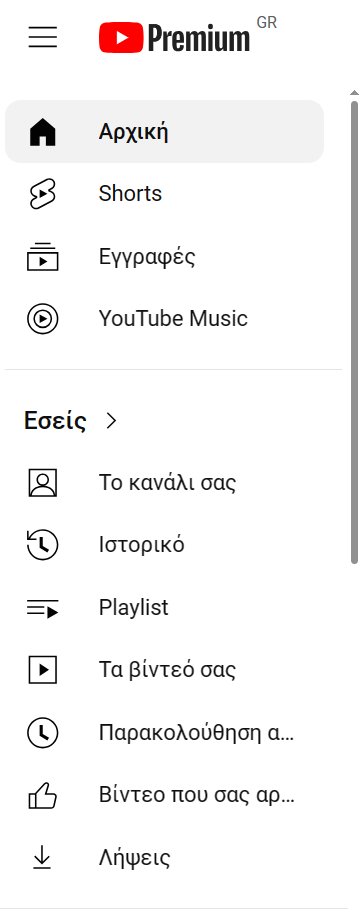362x918 pixels.
Task: Open the Λήψεις download arrow icon
Action: coord(43,858)
